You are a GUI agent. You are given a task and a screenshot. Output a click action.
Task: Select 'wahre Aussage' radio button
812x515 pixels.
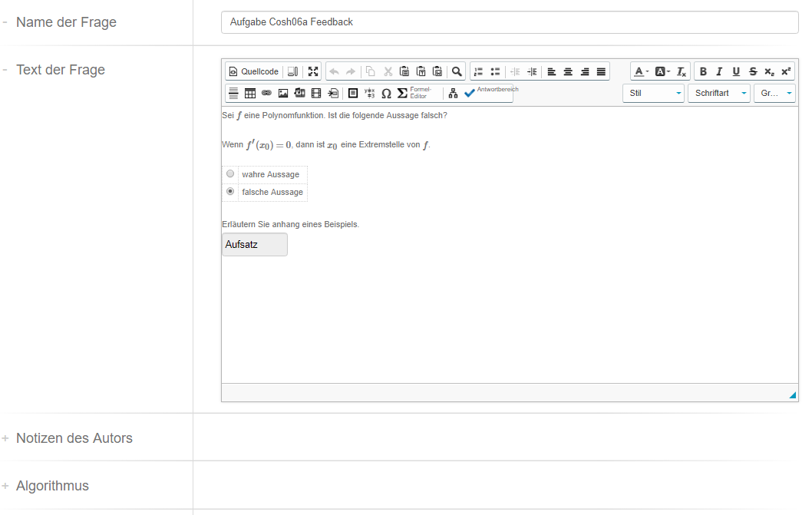(230, 174)
